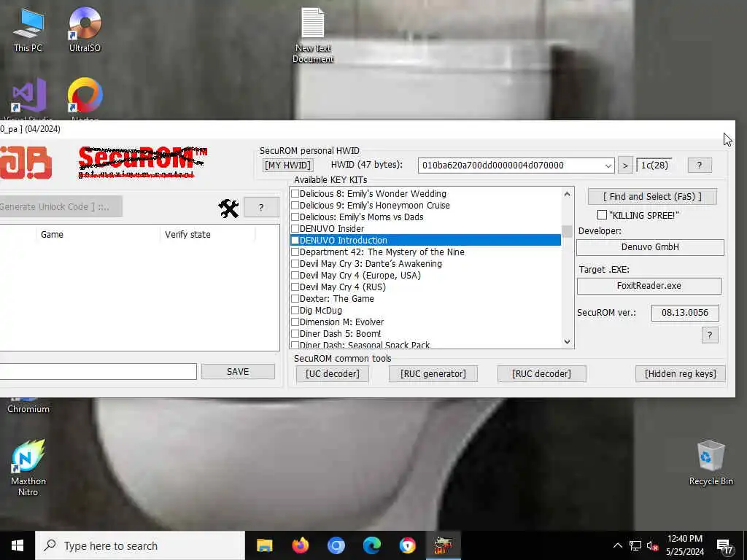
Task: Click the key kits scrollbar thumb
Action: tap(567, 231)
